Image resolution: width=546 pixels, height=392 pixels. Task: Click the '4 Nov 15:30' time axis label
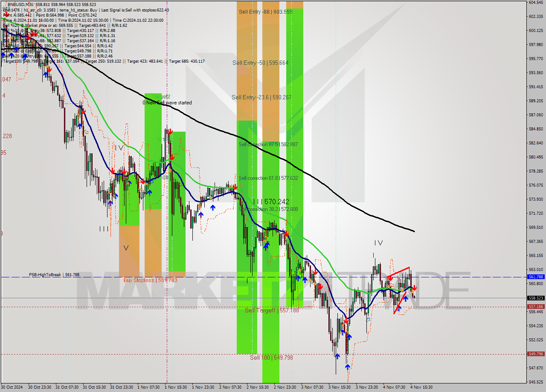pos(421,387)
